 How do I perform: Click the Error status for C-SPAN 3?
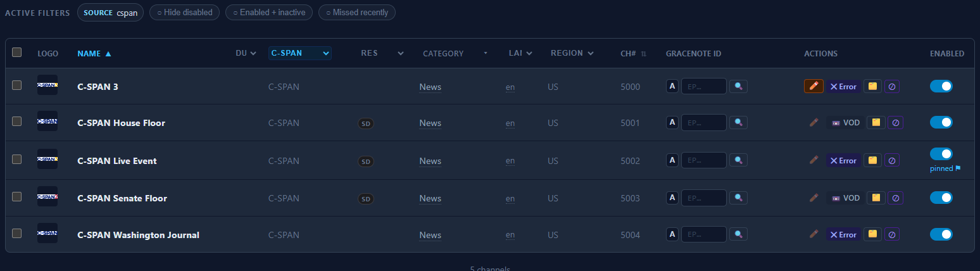coord(843,86)
